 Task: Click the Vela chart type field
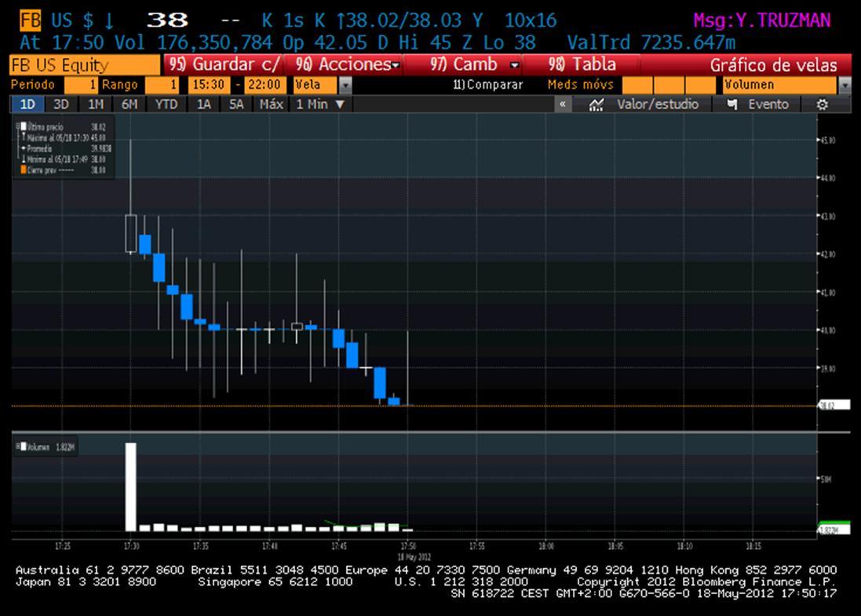point(316,85)
